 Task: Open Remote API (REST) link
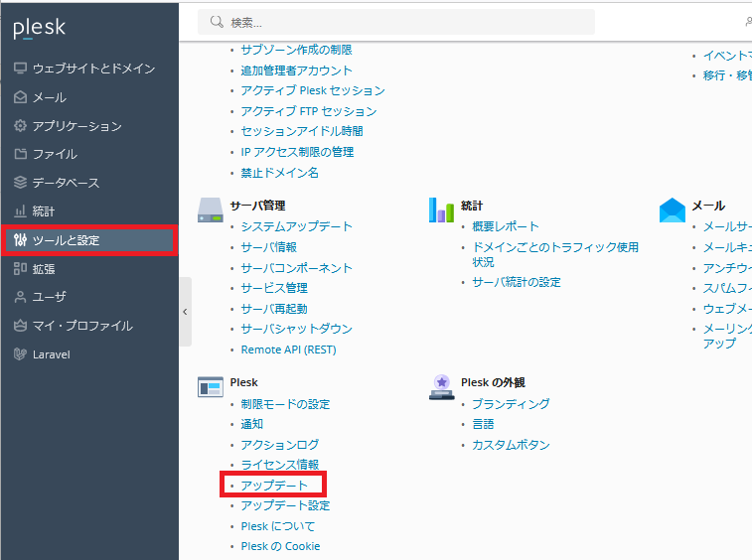pyautogui.click(x=288, y=350)
